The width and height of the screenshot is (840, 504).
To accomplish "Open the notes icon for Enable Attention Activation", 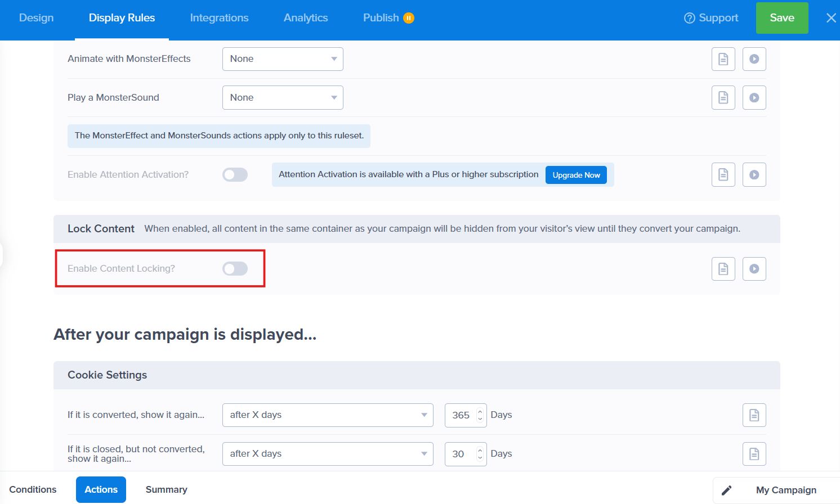I will click(723, 174).
